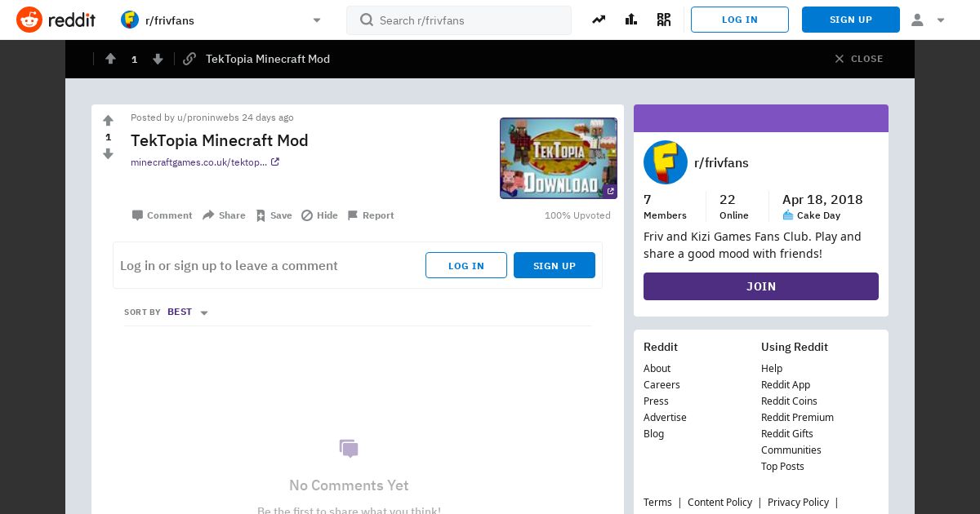This screenshot has width=980, height=514.
Task: Open the Top Posts link
Action: (782, 466)
